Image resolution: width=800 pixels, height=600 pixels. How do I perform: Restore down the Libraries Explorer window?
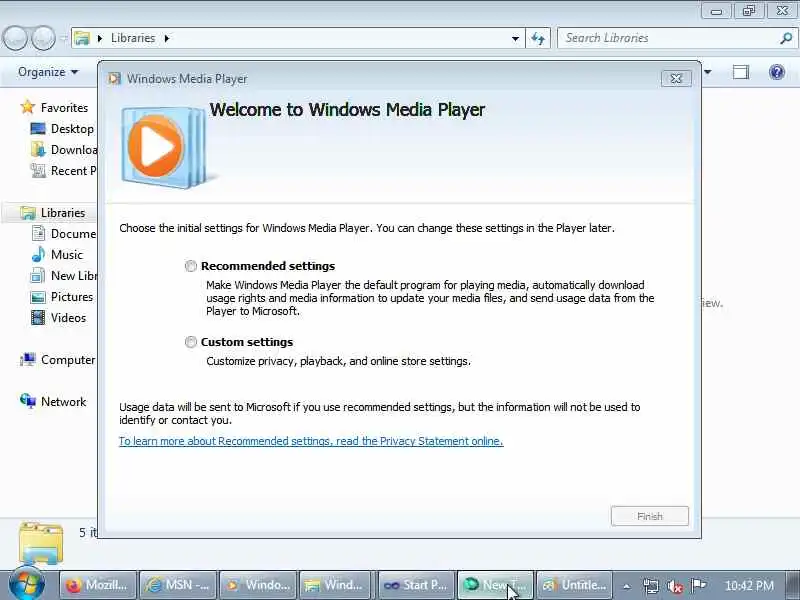tap(748, 11)
